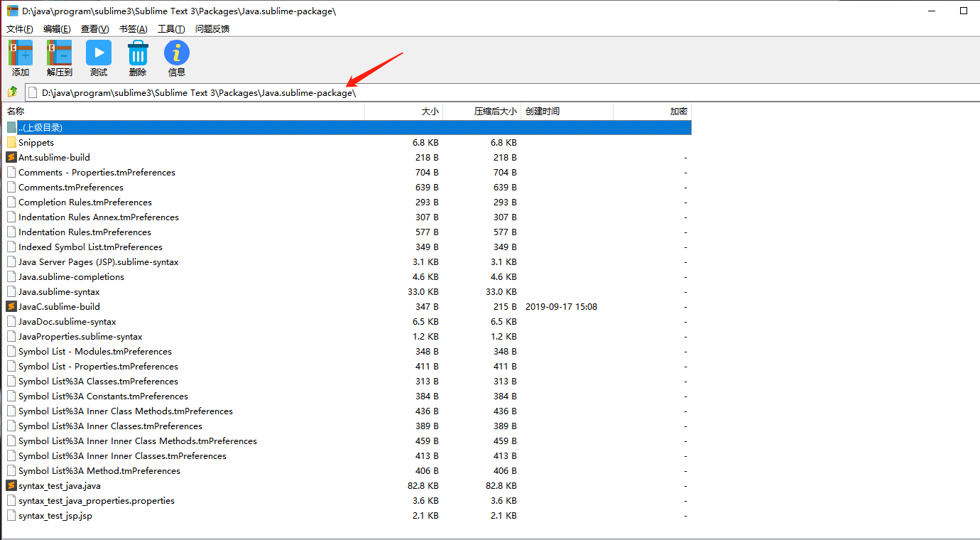Viewport: 980px width, 540px height.
Task: Sort by the Size (大小) column header
Action: coord(404,112)
